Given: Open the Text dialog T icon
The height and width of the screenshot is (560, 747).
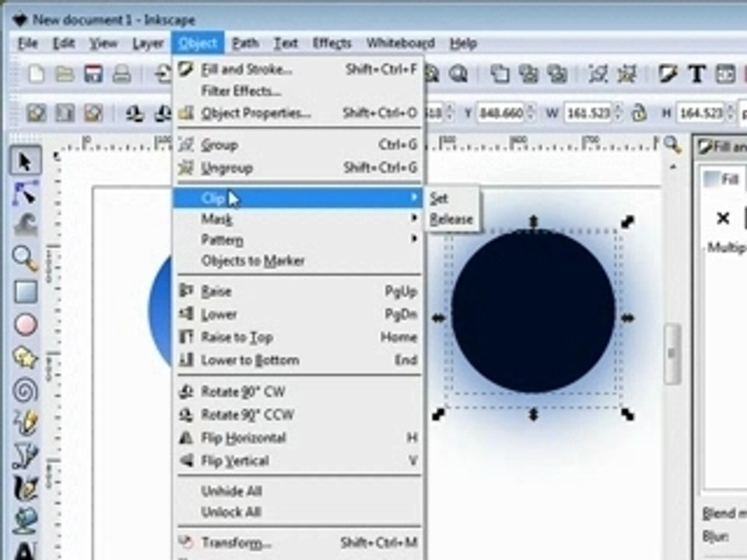Looking at the screenshot, I should [x=697, y=75].
